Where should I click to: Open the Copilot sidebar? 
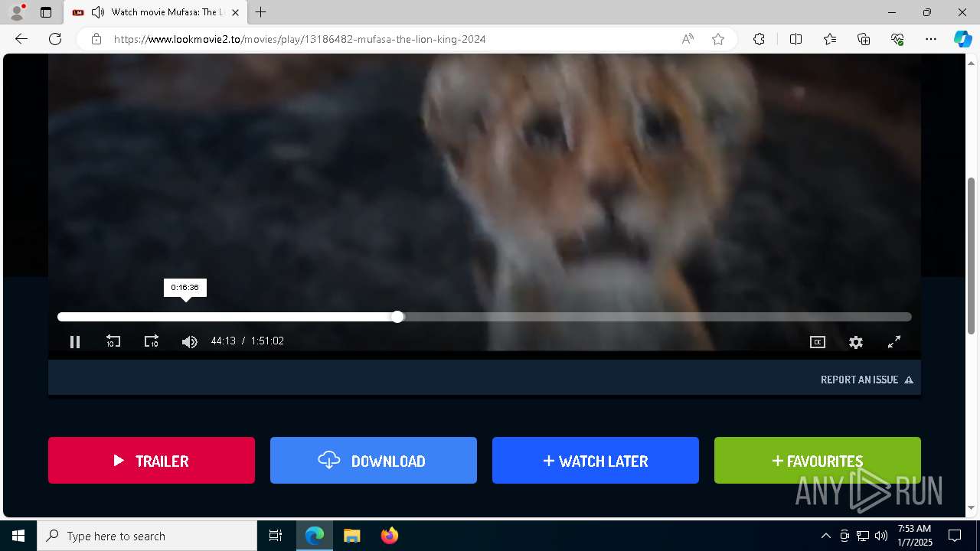[963, 39]
